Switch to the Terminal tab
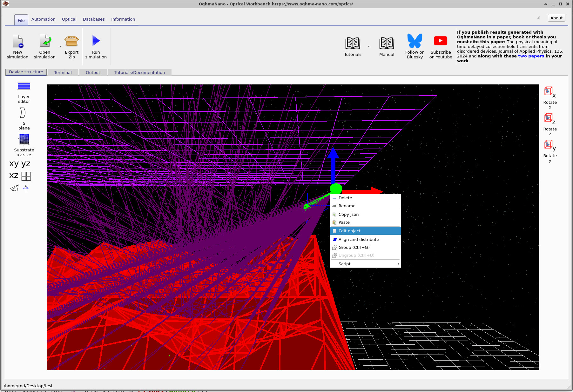Viewport: 573px width, 392px height. coord(63,72)
